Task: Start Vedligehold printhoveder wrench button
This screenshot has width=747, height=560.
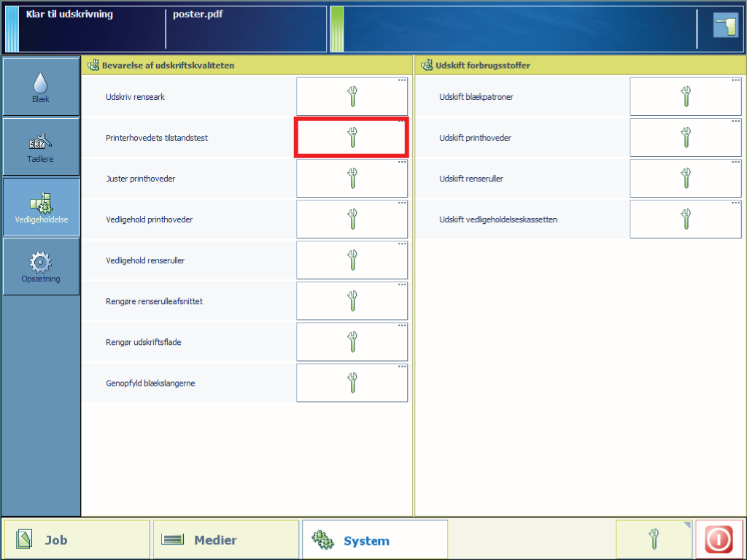Action: [x=352, y=219]
